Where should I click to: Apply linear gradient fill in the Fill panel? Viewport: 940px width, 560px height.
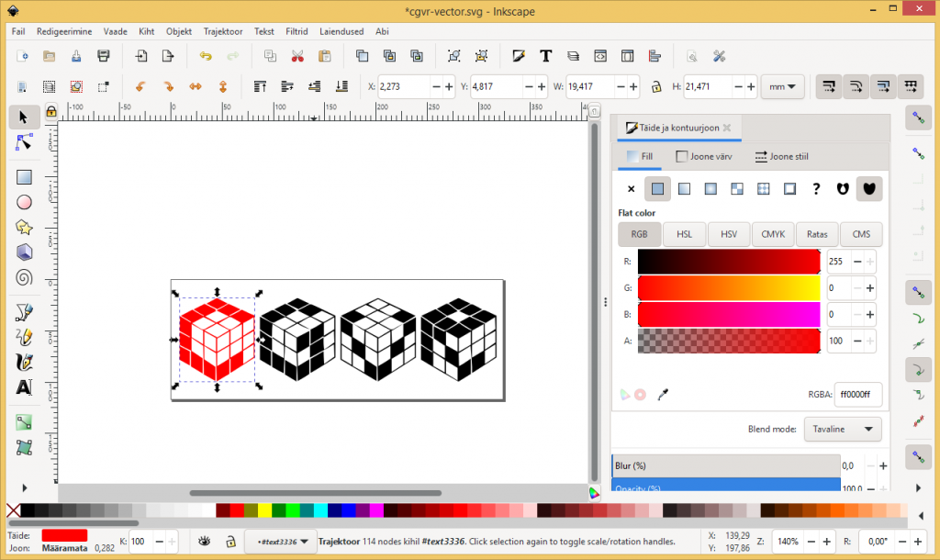[x=684, y=189]
